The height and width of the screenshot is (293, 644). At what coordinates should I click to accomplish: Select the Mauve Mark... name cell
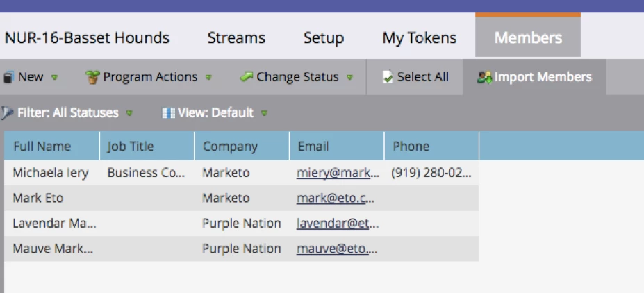click(53, 249)
